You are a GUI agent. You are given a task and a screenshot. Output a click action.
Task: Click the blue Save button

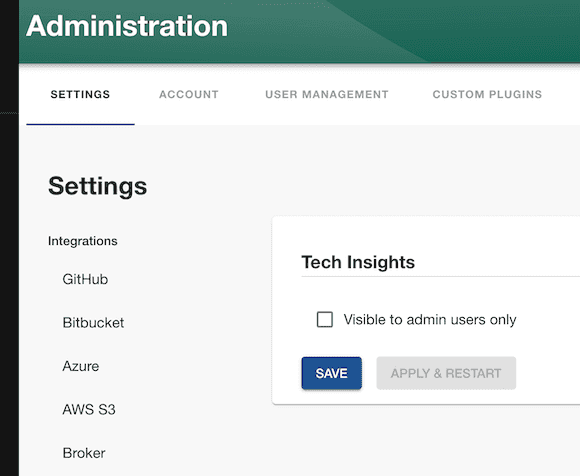click(x=331, y=373)
